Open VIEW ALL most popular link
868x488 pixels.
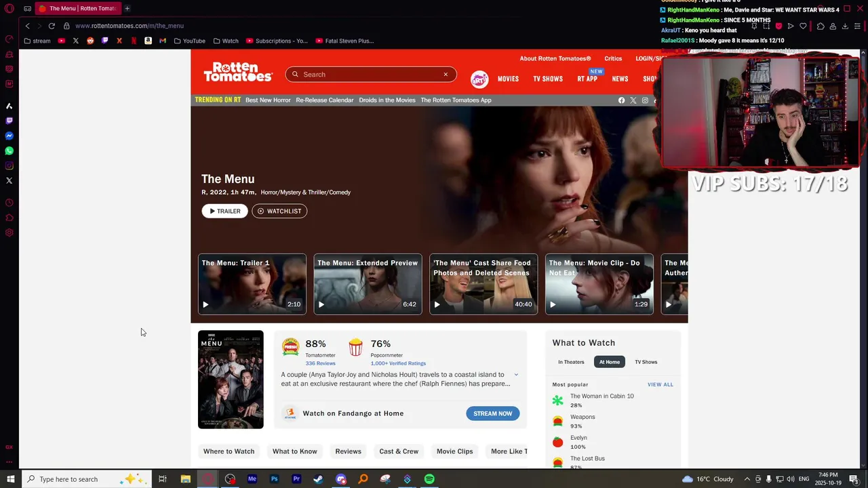pos(660,384)
